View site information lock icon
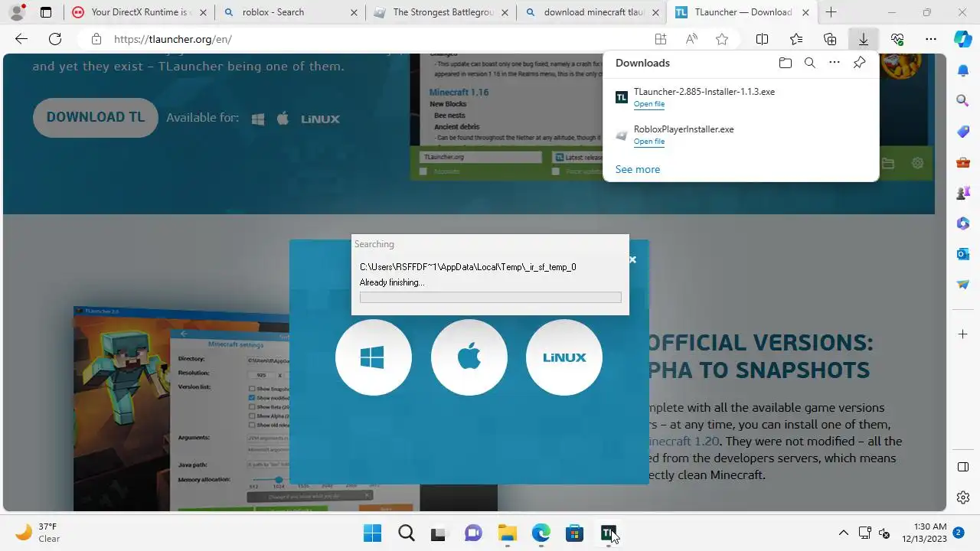 coord(96,39)
